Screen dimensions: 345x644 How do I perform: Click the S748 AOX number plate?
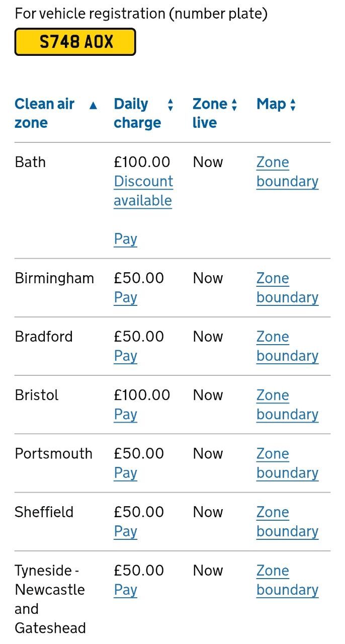tap(75, 42)
